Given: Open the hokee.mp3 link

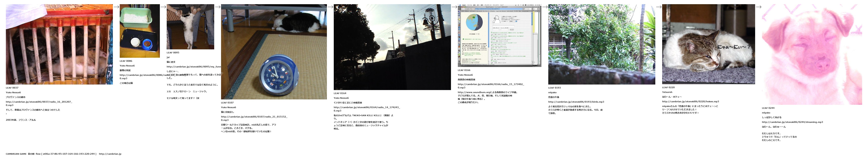Looking at the screenshot, I should click(690, 101).
